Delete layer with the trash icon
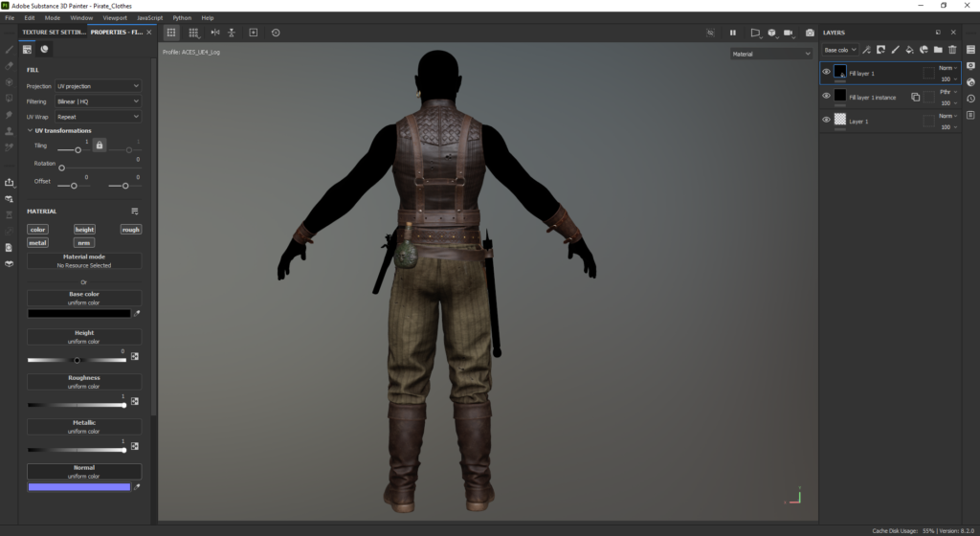 pos(952,50)
